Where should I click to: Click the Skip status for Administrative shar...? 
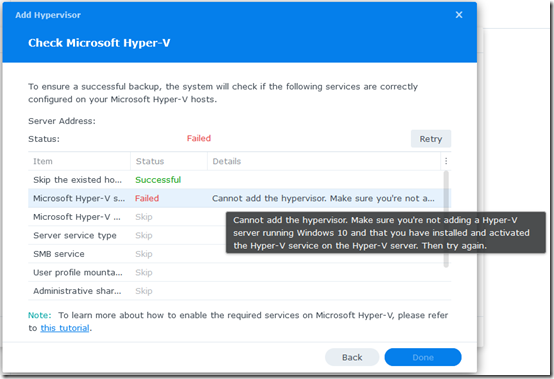coord(144,291)
